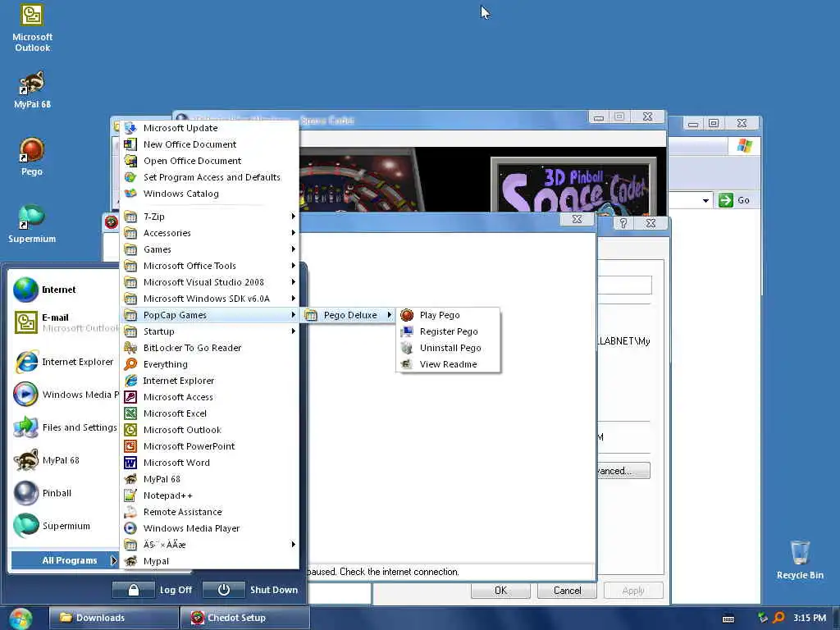Expand the 7-Zip program folder
840x630 pixels.
pyautogui.click(x=209, y=217)
